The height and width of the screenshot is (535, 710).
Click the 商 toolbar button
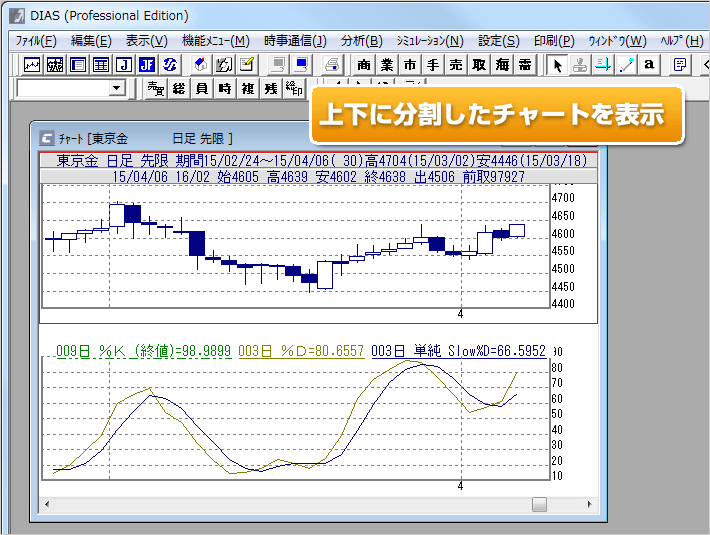[x=364, y=65]
